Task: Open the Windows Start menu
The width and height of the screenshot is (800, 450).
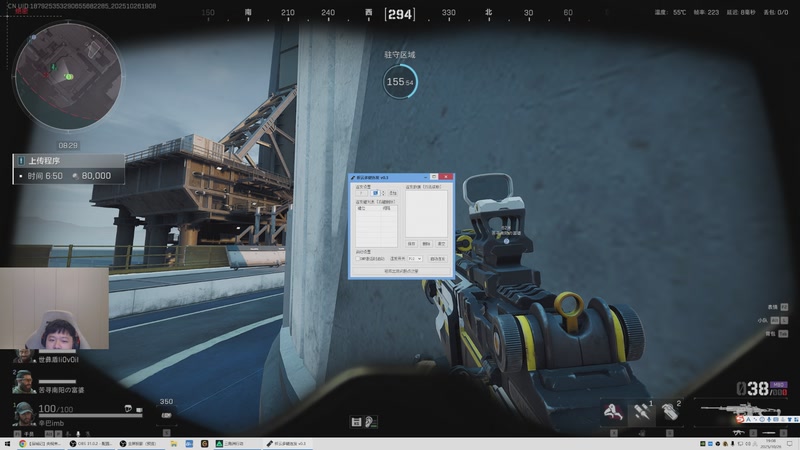Action: point(7,444)
